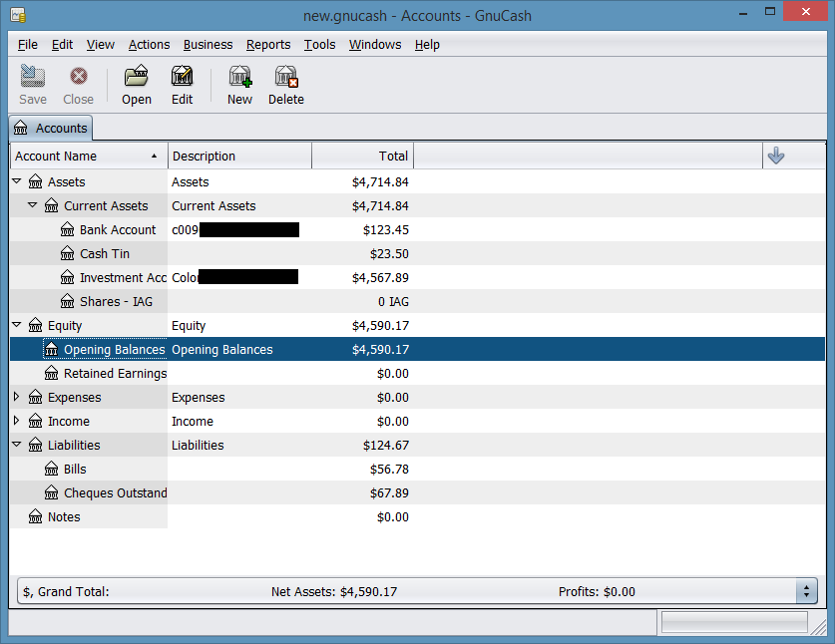The image size is (835, 644).
Task: Select the Cash Tin account
Action: point(417,254)
